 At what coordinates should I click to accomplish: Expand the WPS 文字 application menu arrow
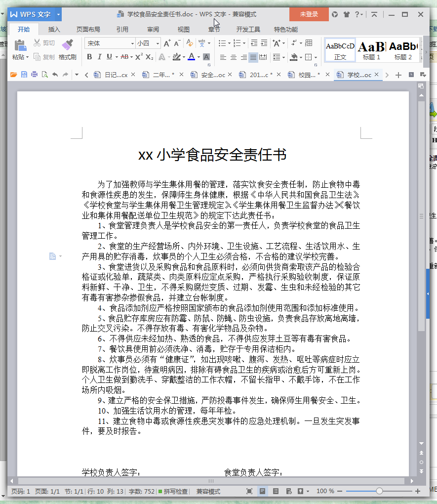(58, 14)
